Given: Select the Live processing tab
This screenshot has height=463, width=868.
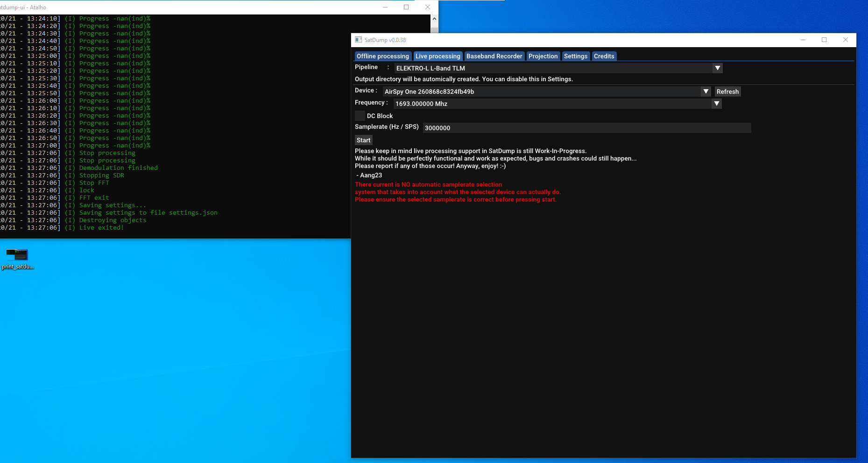Looking at the screenshot, I should coord(438,56).
